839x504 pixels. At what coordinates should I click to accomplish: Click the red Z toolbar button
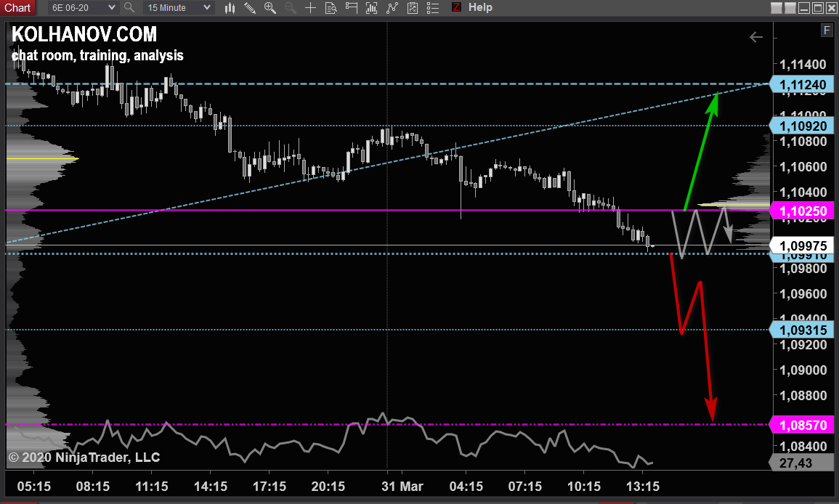pyautogui.click(x=456, y=7)
